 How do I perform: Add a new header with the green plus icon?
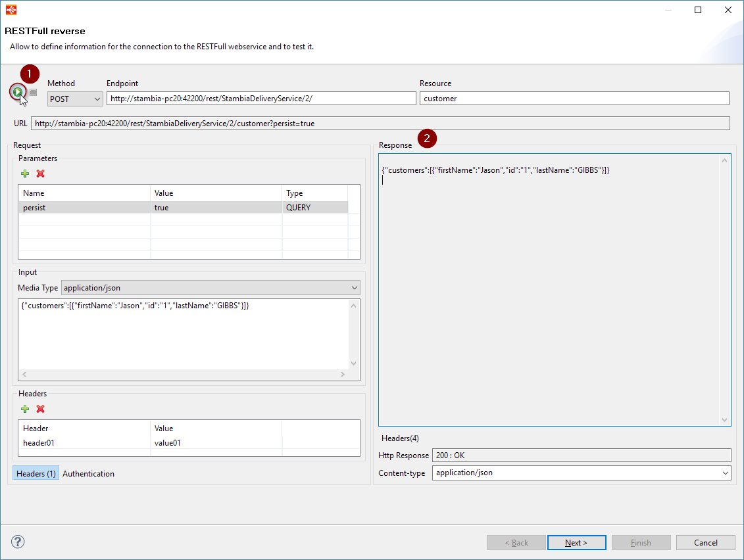click(x=24, y=409)
